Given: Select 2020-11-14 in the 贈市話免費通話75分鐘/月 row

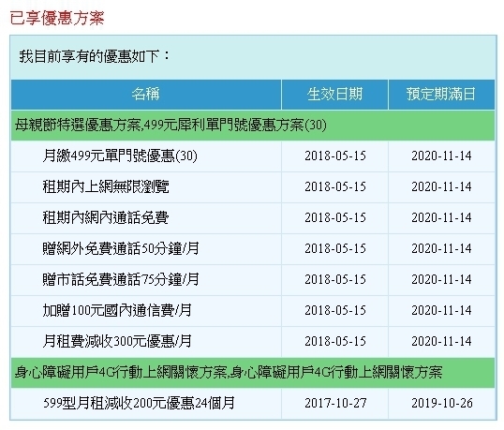Looking at the screenshot, I should (441, 279).
